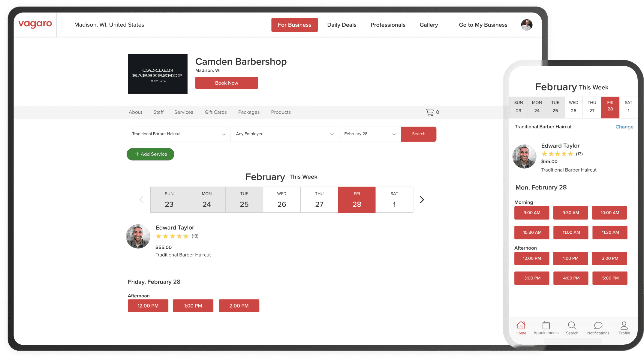Go to next week with right arrow

(x=422, y=199)
